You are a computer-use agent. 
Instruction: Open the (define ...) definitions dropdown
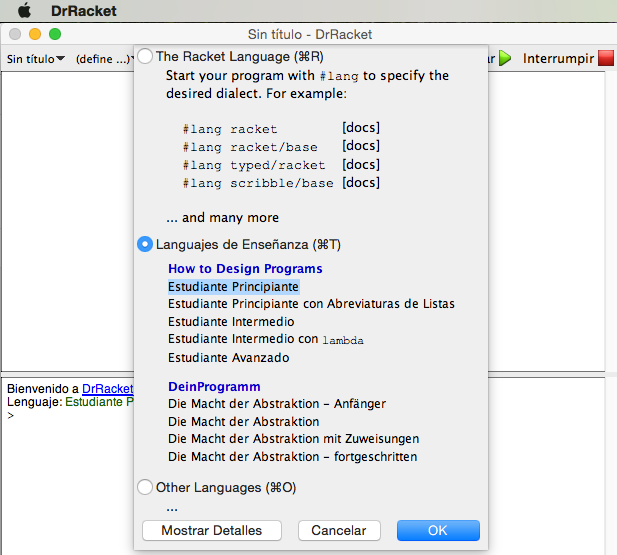pyautogui.click(x=105, y=59)
